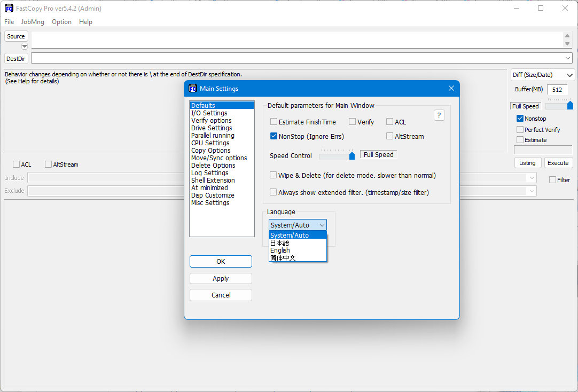
Task: Open the Option menu
Action: coord(61,22)
